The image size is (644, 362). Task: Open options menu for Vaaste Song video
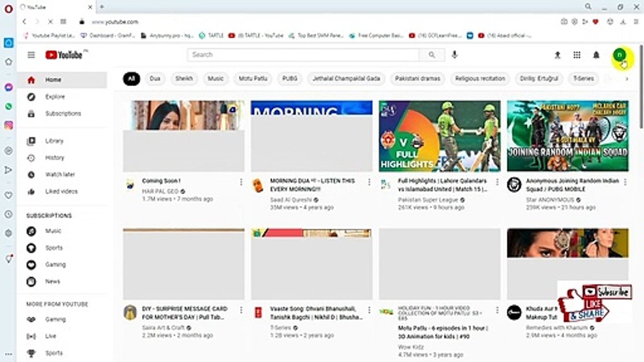(x=369, y=310)
